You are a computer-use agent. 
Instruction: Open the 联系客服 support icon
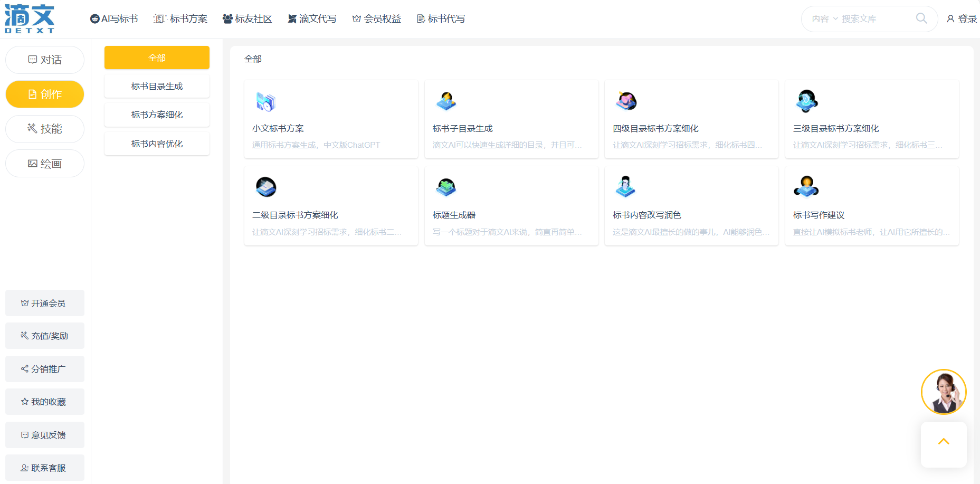click(x=24, y=468)
